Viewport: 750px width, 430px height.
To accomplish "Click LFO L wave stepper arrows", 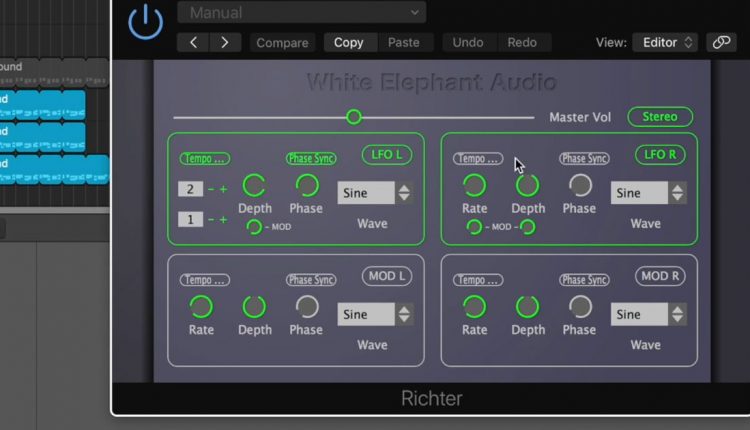I will coord(404,193).
